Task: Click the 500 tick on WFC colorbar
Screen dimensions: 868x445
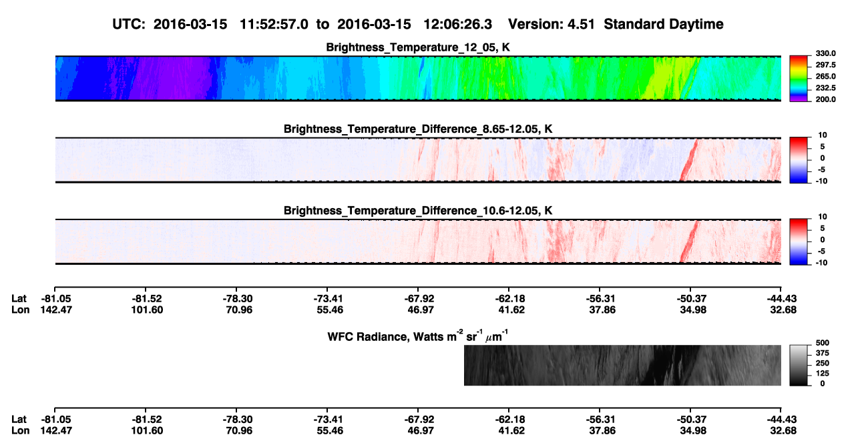Action: tap(823, 342)
